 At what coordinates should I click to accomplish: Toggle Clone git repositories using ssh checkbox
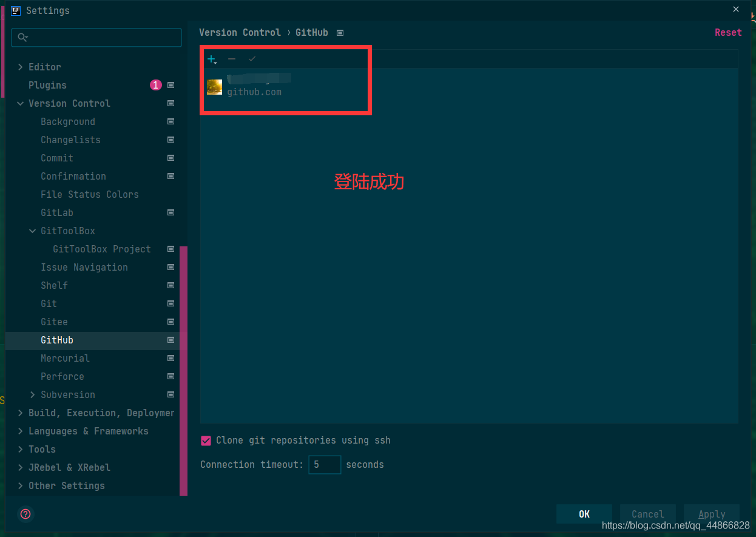click(206, 441)
